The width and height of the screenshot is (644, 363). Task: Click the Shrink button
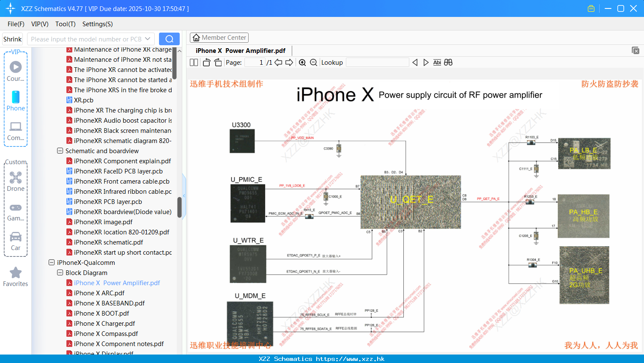[x=13, y=39]
